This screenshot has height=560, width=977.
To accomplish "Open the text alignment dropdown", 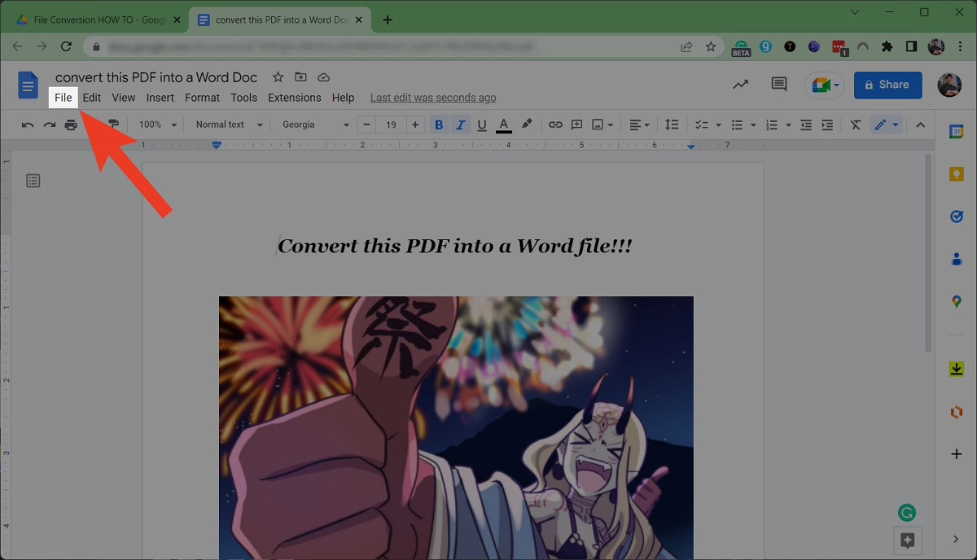I will tap(640, 125).
